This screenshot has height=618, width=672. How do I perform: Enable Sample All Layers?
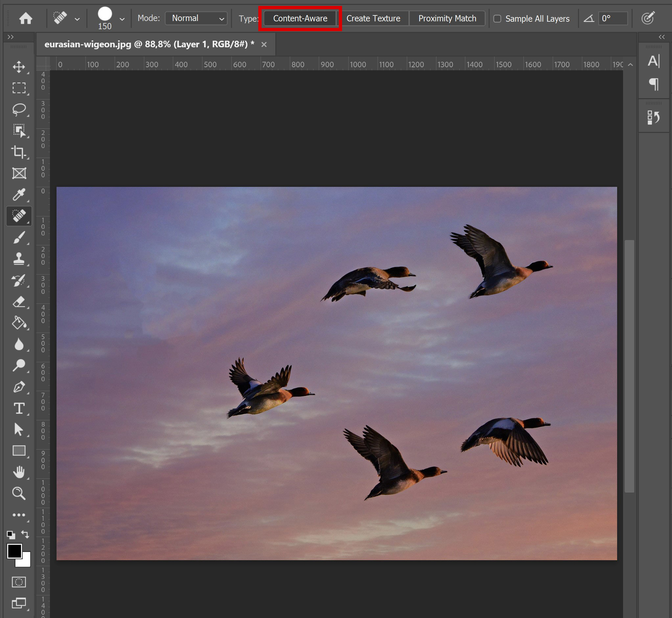point(498,18)
